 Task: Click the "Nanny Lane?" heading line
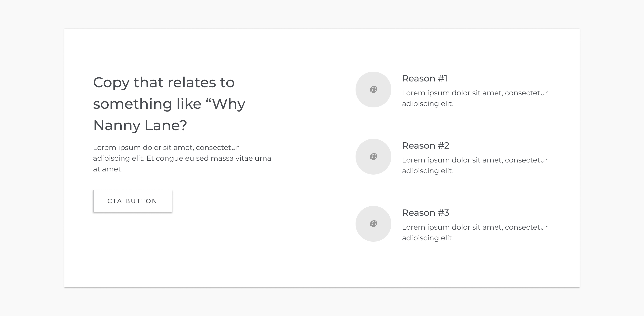point(140,125)
